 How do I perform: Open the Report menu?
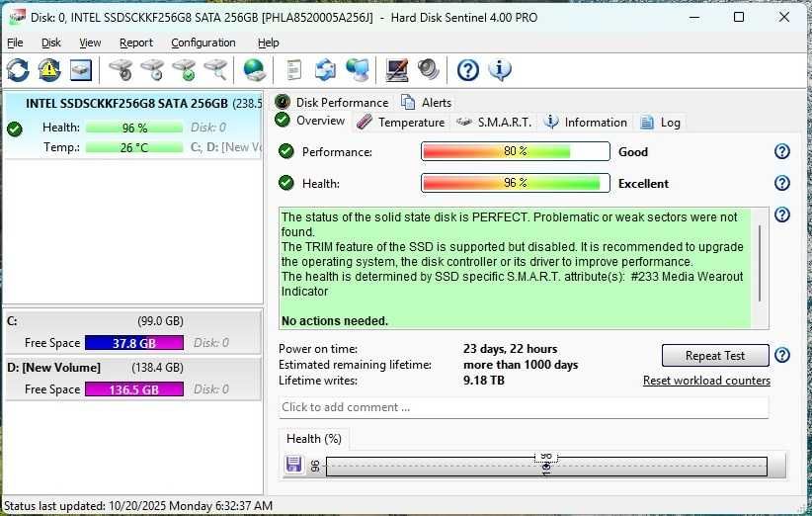point(136,43)
